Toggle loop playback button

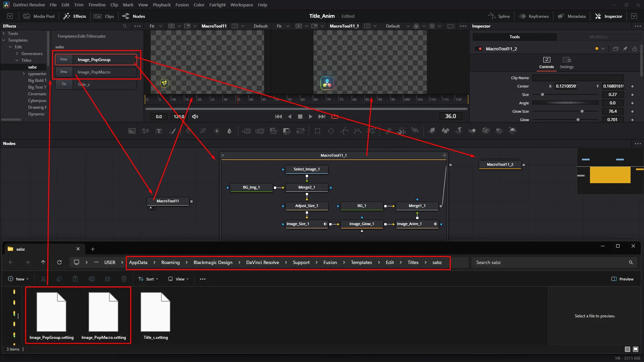[x=335, y=116]
